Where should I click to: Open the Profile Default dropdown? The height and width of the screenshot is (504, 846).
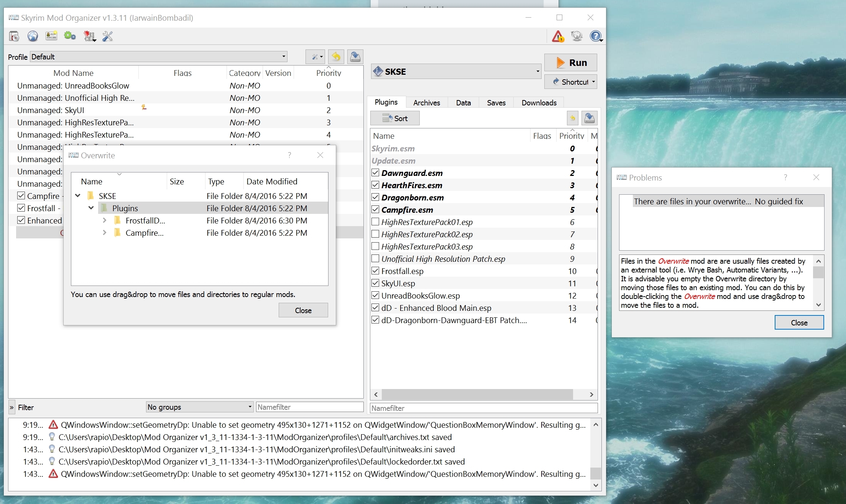[x=158, y=57]
